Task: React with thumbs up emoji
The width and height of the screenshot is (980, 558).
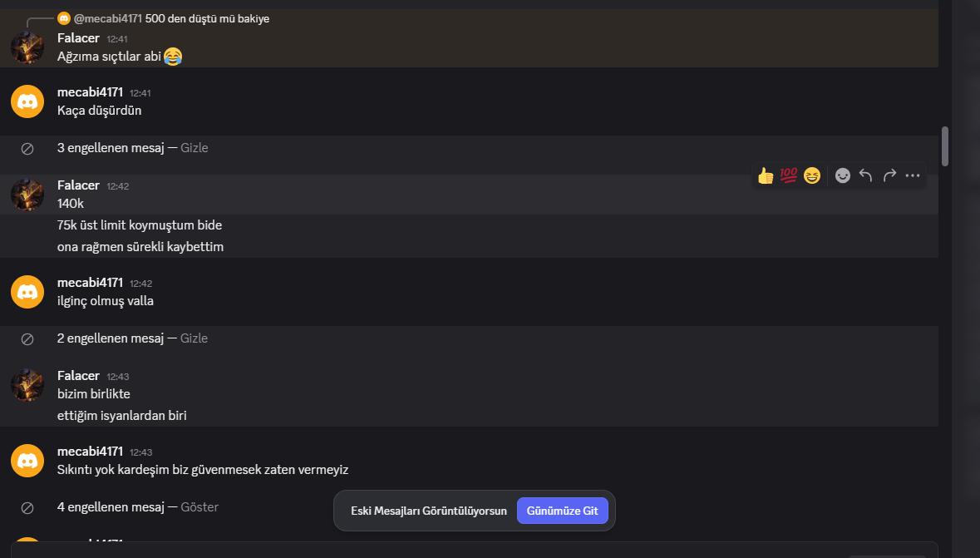Action: (x=766, y=175)
